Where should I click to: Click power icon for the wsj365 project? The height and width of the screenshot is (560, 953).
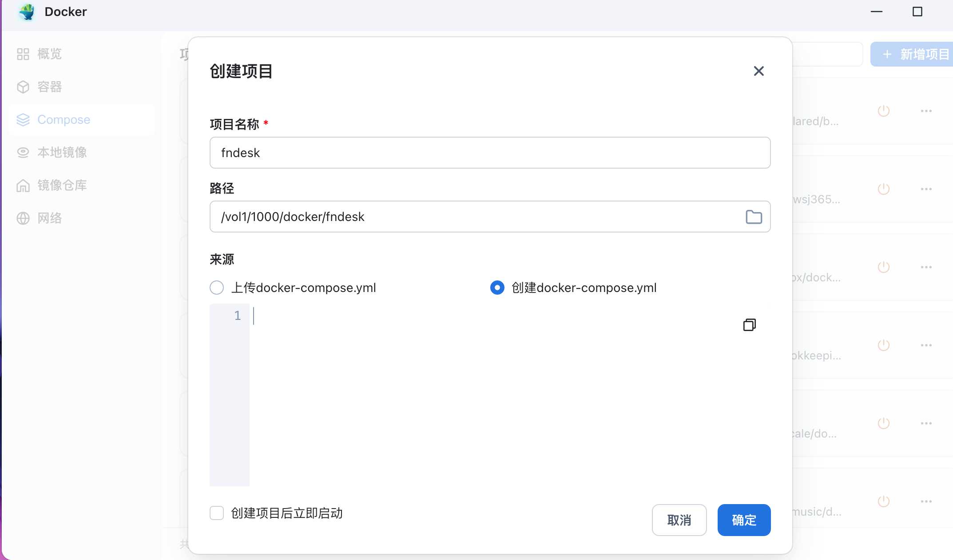tap(883, 189)
